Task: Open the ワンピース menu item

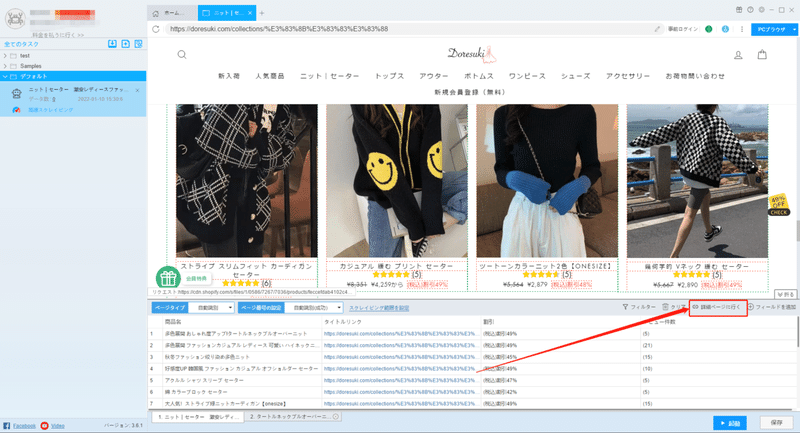Action: point(527,76)
